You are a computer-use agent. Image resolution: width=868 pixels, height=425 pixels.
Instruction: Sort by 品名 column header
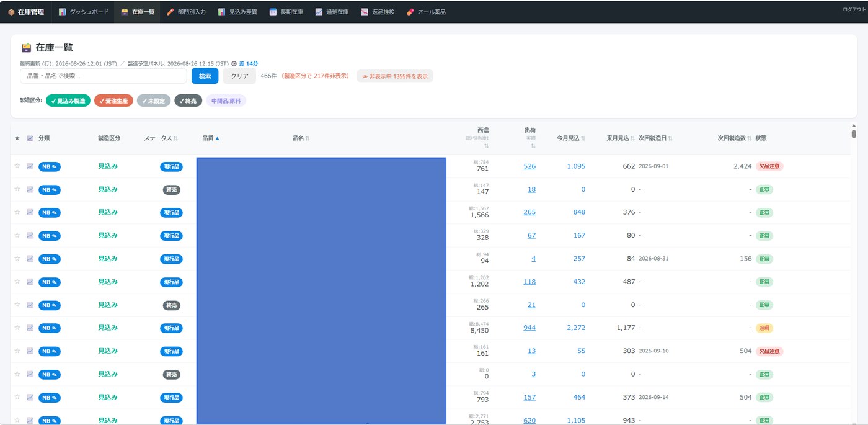point(301,138)
